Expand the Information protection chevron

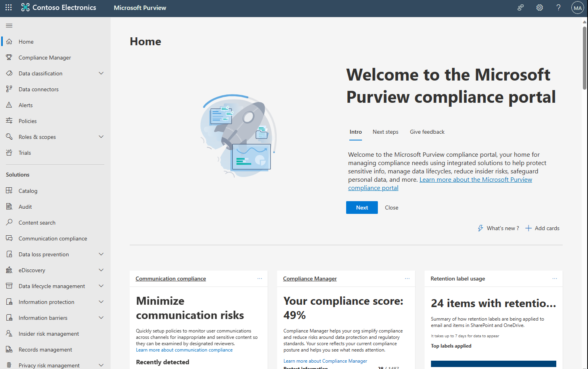101,302
